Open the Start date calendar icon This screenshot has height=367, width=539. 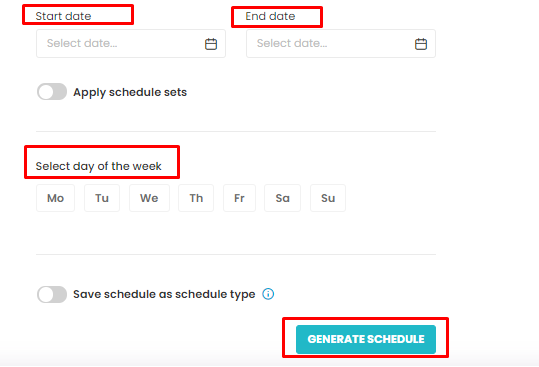tap(211, 44)
